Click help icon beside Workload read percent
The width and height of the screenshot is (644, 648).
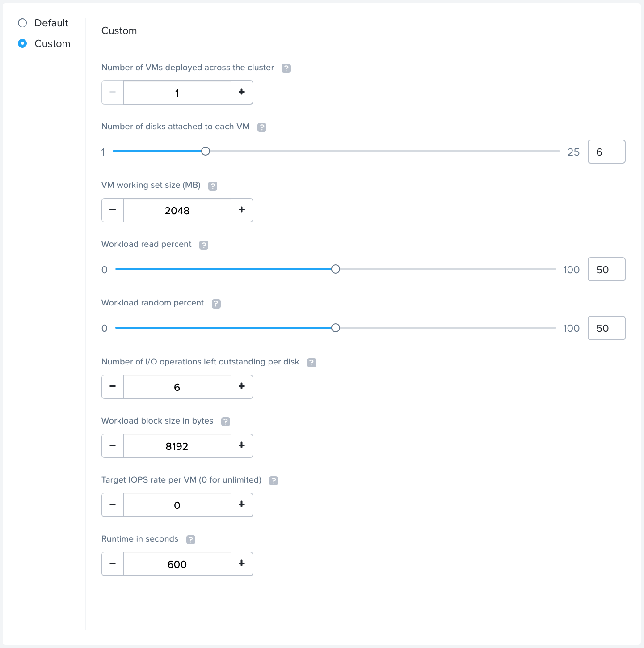pyautogui.click(x=204, y=245)
